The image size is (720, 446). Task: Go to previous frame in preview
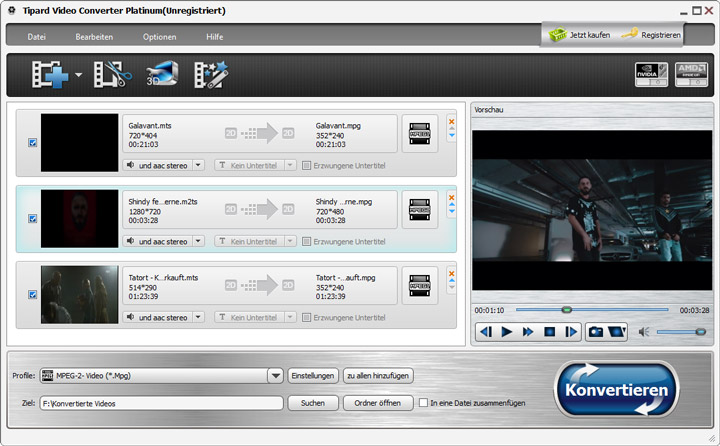tap(486, 332)
